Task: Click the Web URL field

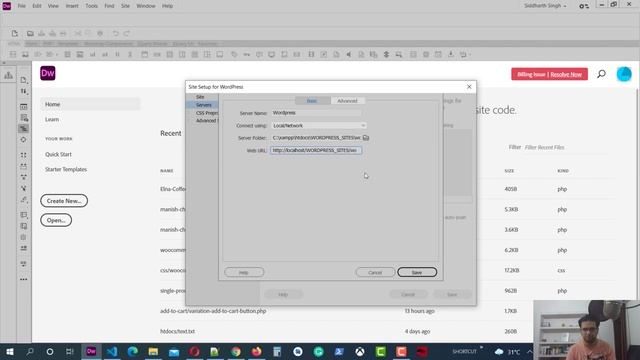Action: (x=316, y=150)
